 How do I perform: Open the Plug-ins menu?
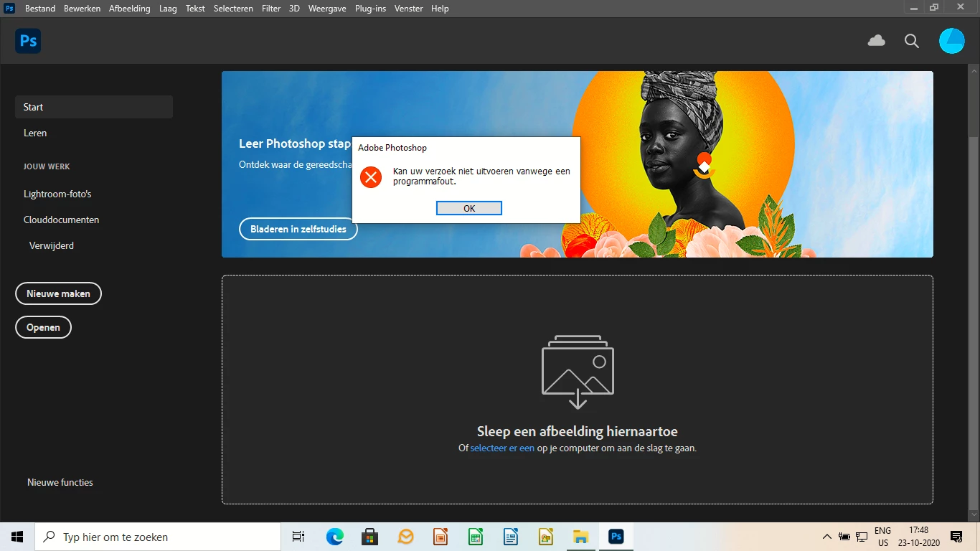coord(370,9)
